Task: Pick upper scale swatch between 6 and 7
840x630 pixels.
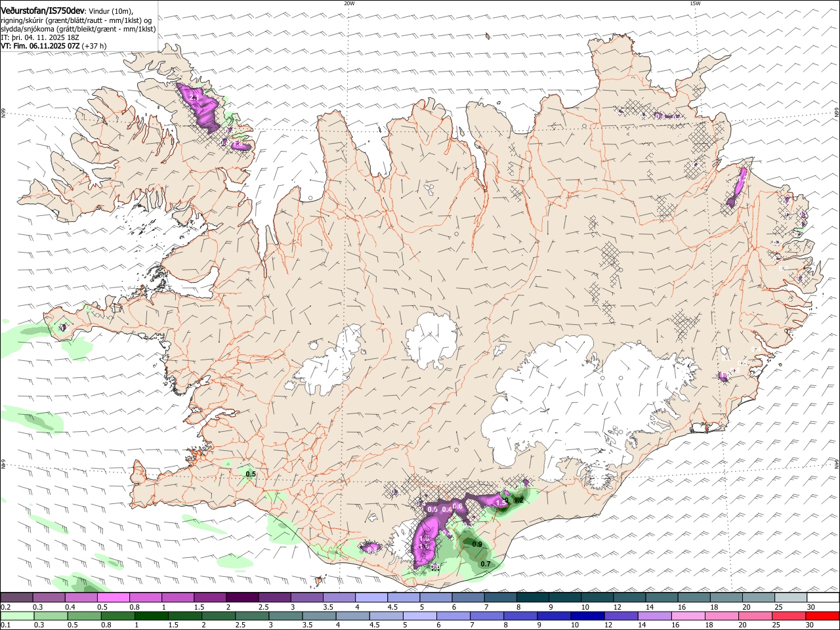Action: click(467, 597)
